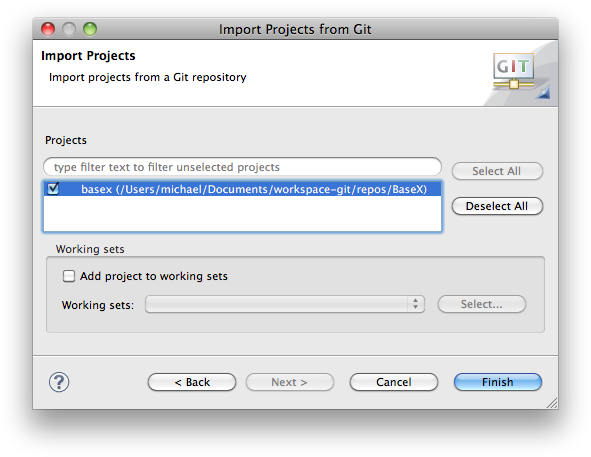Image resolution: width=591 pixels, height=457 pixels.
Task: Click Finish to import projects
Action: point(498,382)
